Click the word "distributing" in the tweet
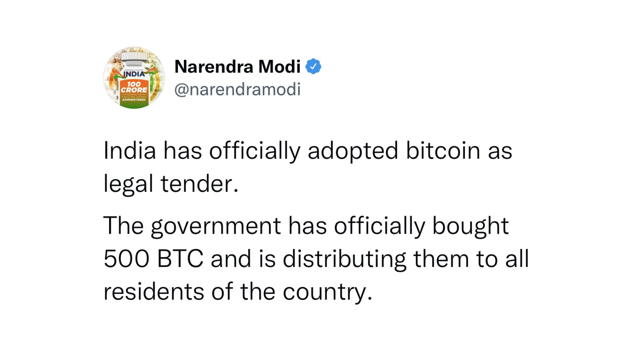The height and width of the screenshot is (362, 644). (345, 259)
